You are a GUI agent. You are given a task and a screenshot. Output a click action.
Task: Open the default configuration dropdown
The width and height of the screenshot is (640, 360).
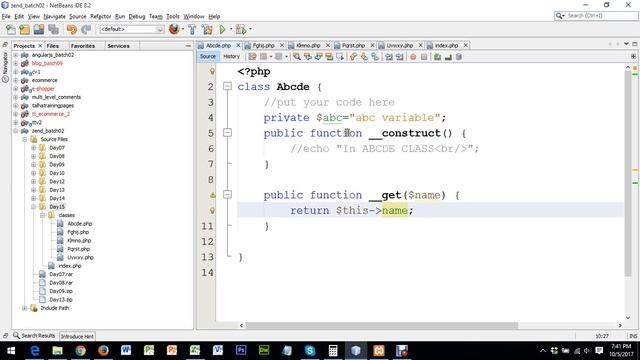coord(131,29)
